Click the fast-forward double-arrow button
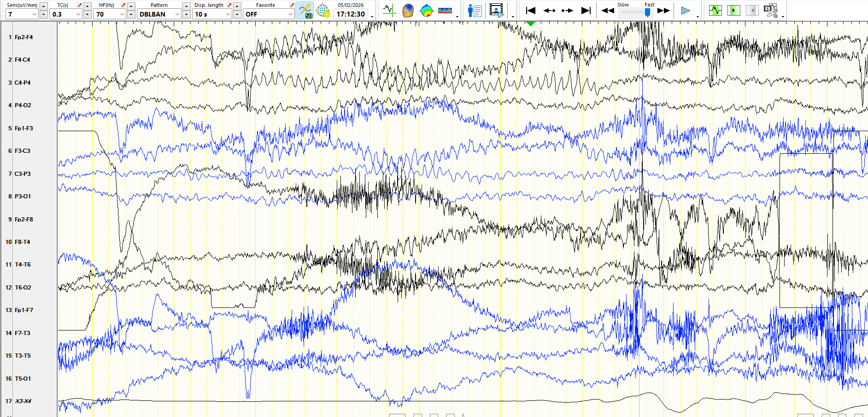 click(663, 10)
